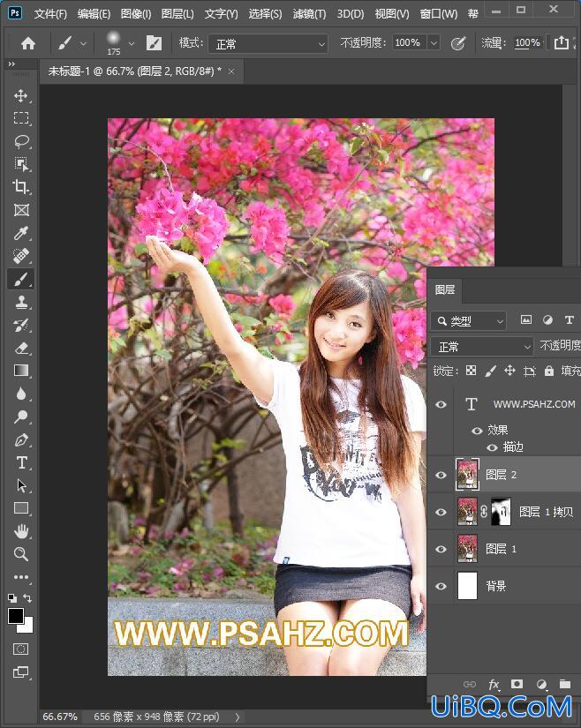
Task: Add a layer mask
Action: point(517,684)
